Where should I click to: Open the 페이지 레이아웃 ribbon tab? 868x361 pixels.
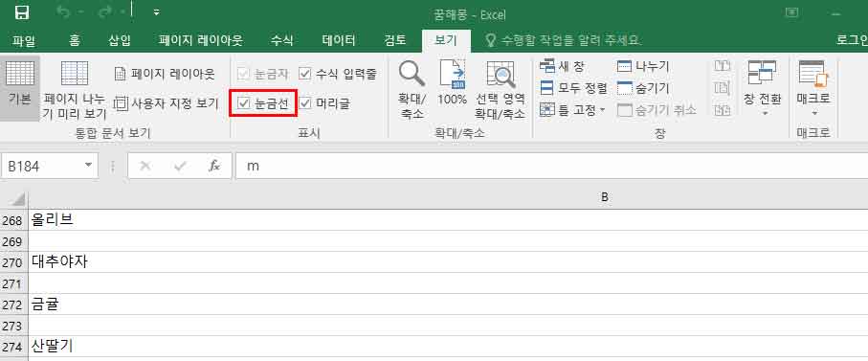[200, 40]
